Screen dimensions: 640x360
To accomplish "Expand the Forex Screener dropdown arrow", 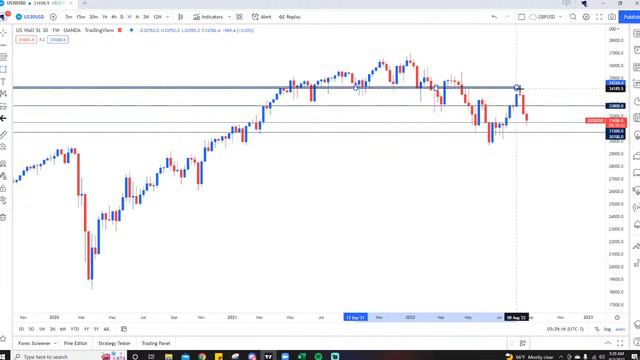I will (x=55, y=343).
